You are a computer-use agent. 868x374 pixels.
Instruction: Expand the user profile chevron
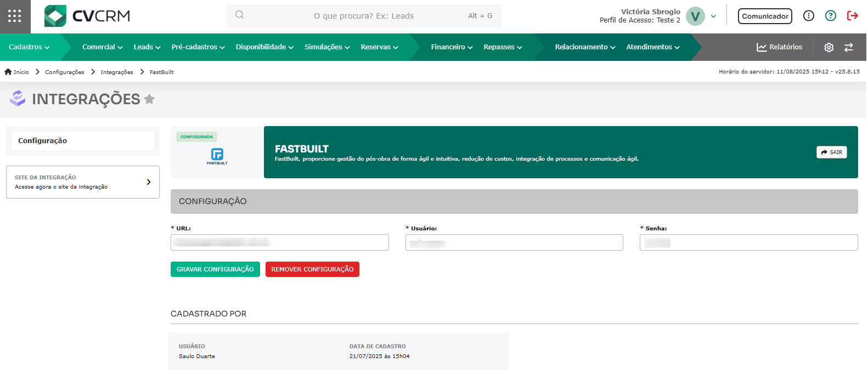(713, 16)
